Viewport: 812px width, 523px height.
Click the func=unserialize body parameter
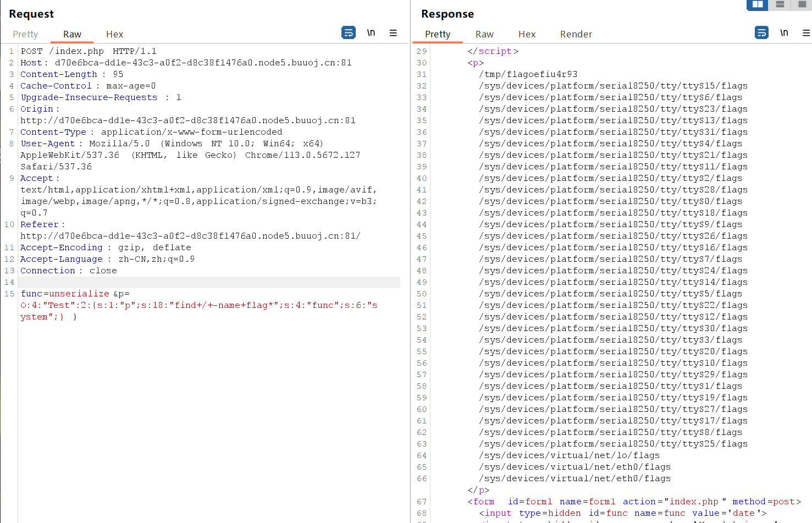click(x=65, y=294)
